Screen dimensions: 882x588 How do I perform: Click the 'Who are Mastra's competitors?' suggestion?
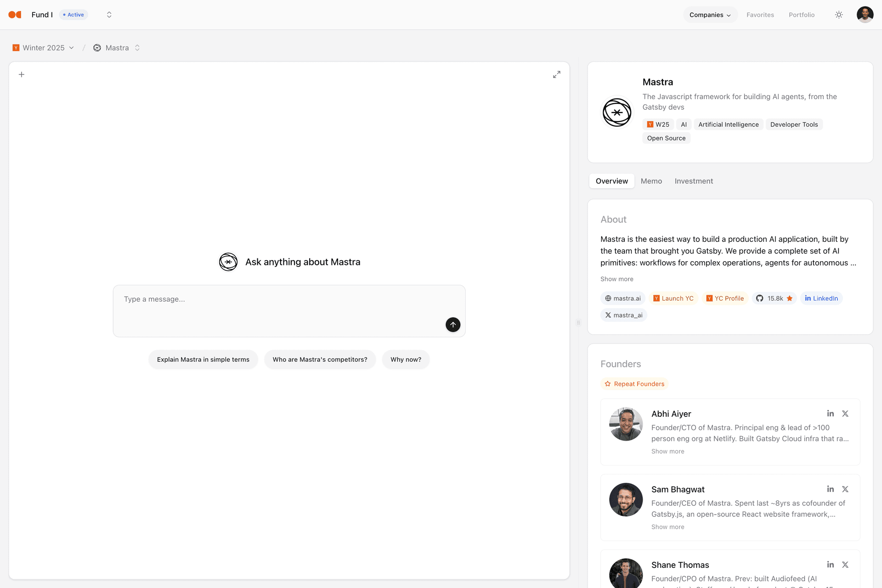tap(320, 359)
